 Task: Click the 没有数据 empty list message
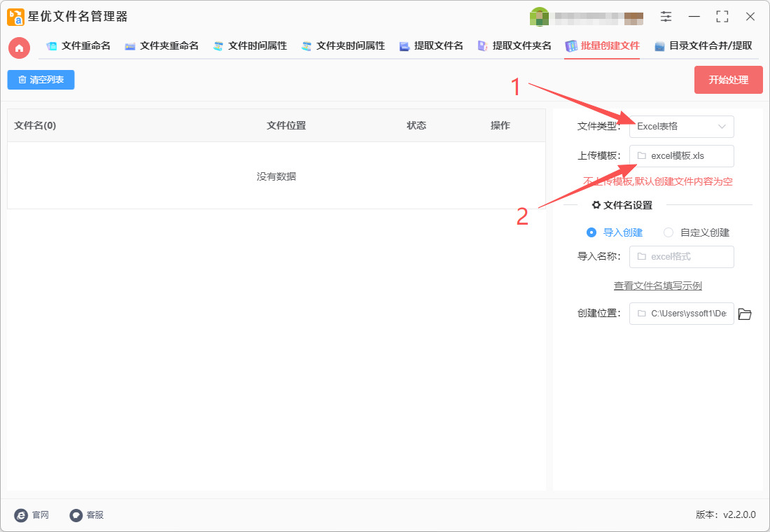[276, 176]
